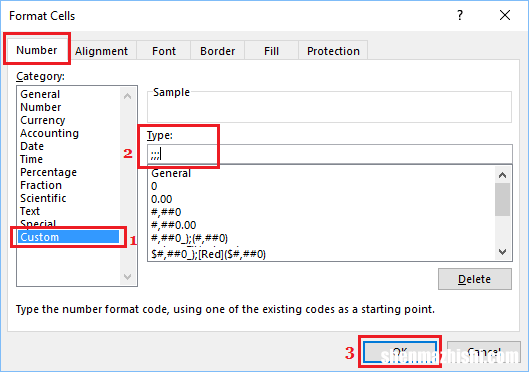Choose the #,##0 format code
The width and height of the screenshot is (529, 372).
(x=322, y=212)
